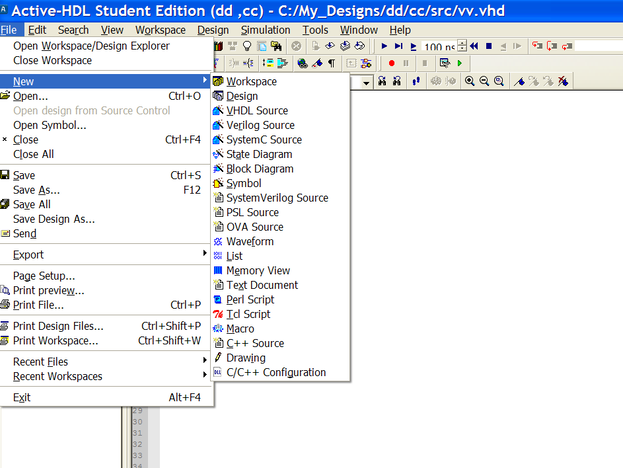
Task: Expand the New submenu
Action: [105, 81]
